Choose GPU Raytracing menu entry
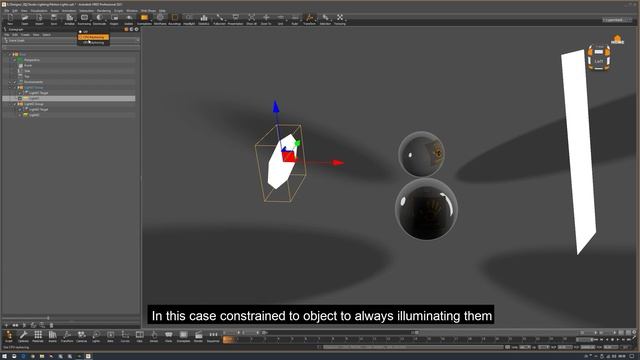Image resolution: width=640 pixels, height=360 pixels. coord(93,42)
